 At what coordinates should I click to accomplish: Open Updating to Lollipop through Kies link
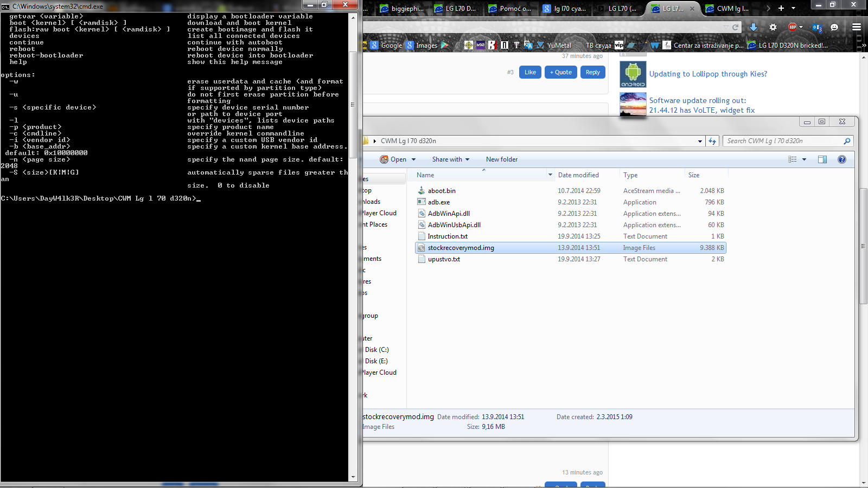pyautogui.click(x=708, y=74)
